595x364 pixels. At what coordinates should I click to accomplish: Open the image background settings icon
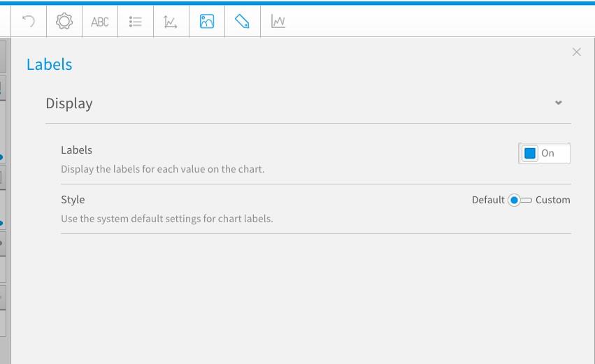[x=207, y=21]
